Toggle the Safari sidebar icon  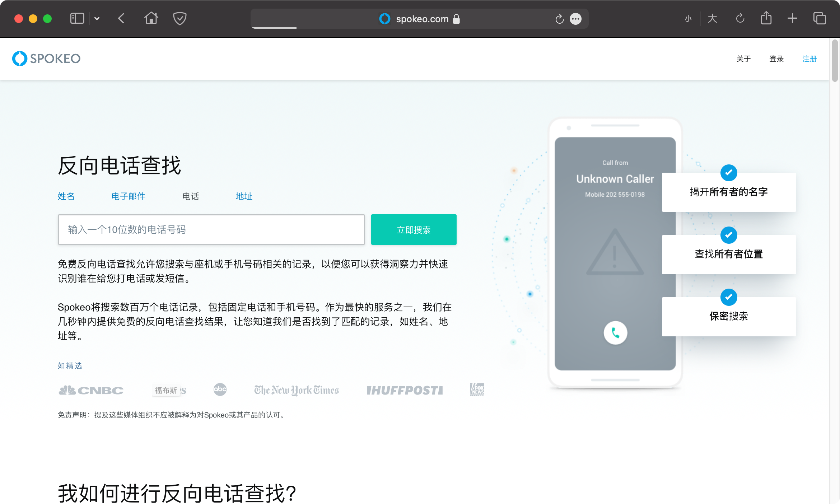coord(77,18)
